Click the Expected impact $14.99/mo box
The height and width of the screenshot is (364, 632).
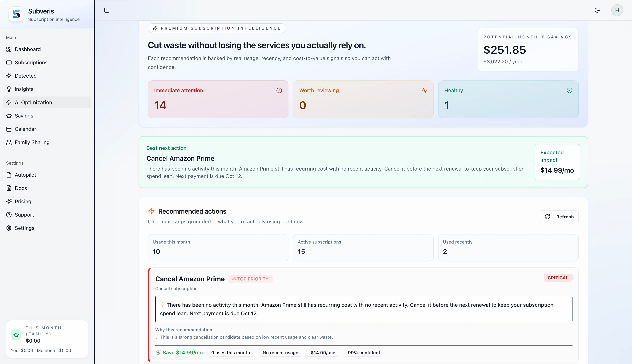point(557,162)
